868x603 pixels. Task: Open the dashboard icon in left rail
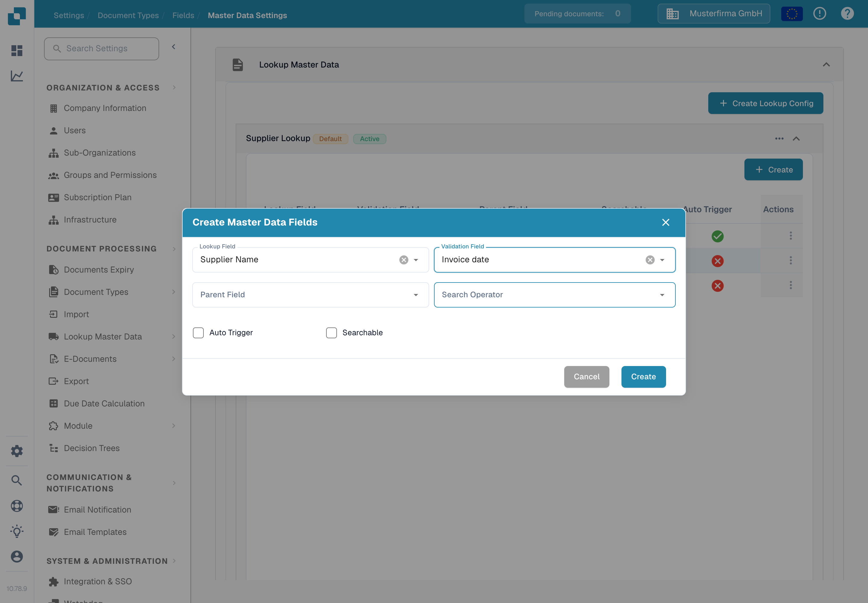pyautogui.click(x=17, y=50)
